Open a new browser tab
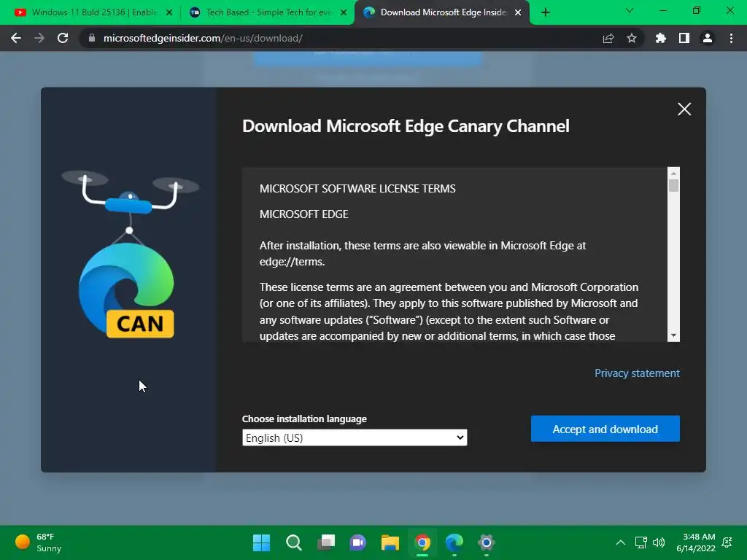This screenshot has height=560, width=747. pyautogui.click(x=546, y=12)
